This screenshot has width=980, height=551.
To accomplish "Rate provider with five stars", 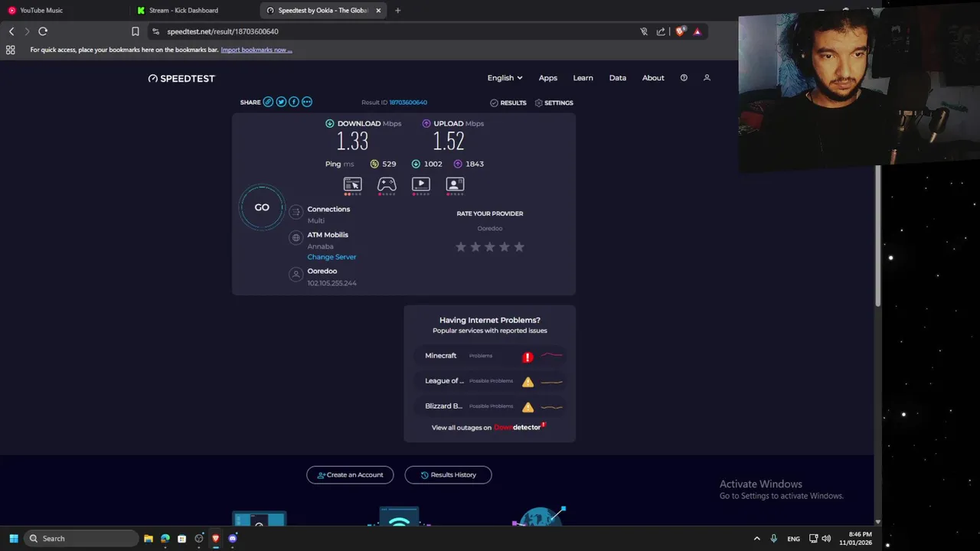I will tap(519, 246).
